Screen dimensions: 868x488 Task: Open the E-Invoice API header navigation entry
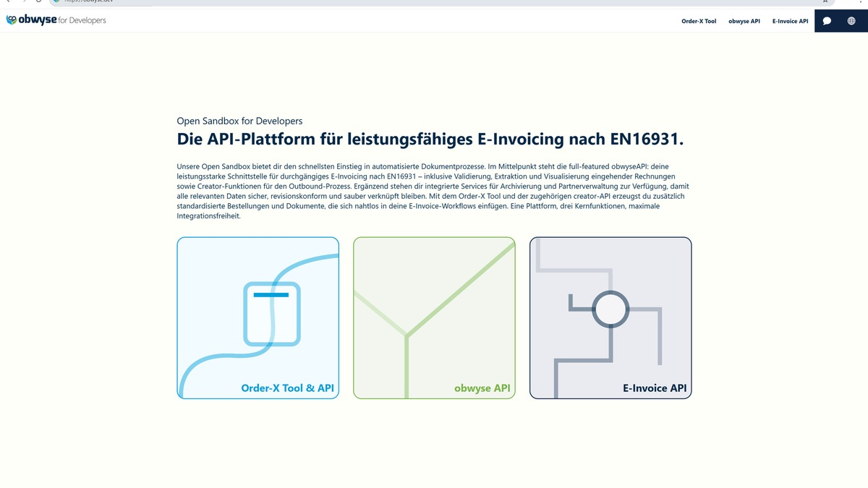(790, 21)
